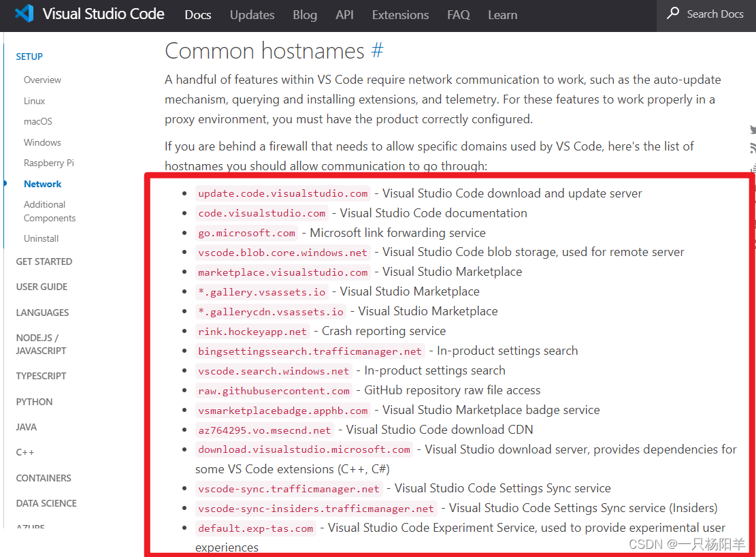Collapse the SETUP sidebar section
This screenshot has width=756, height=557.
pyautogui.click(x=29, y=57)
